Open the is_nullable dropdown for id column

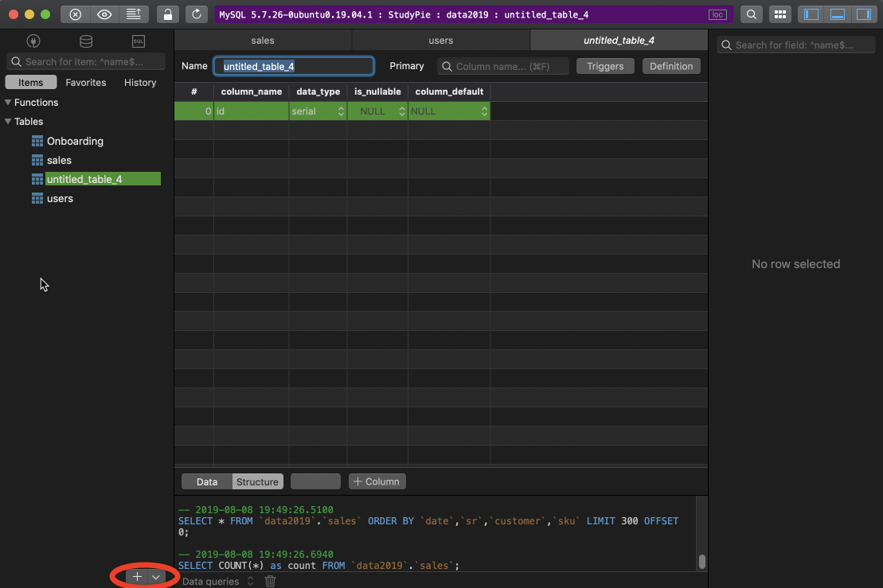point(401,111)
